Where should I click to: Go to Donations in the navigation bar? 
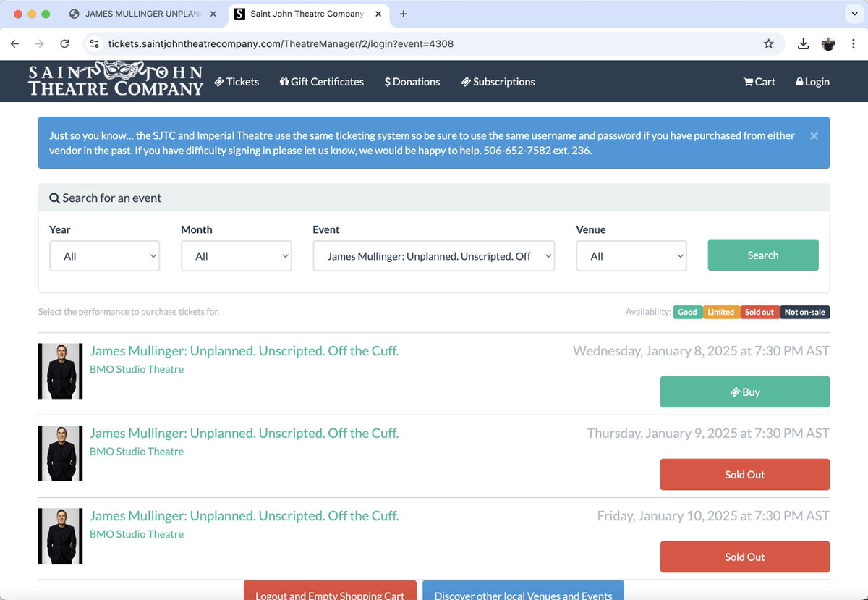point(412,82)
